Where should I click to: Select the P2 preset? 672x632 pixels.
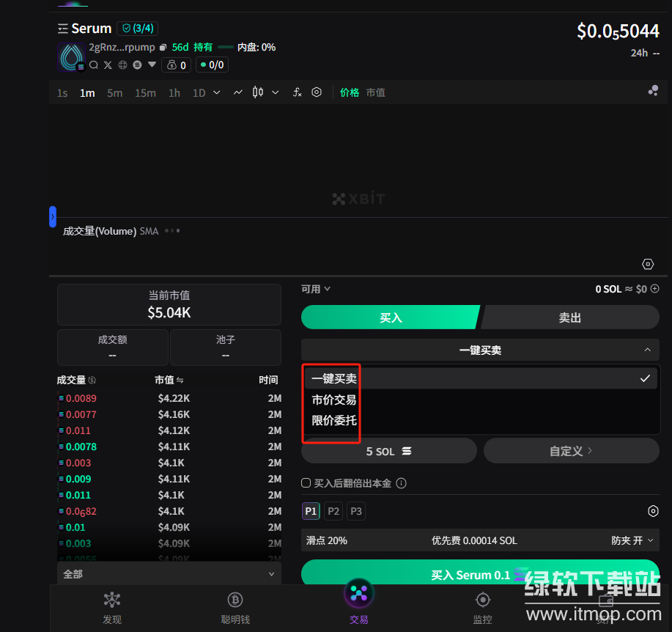pyautogui.click(x=333, y=511)
